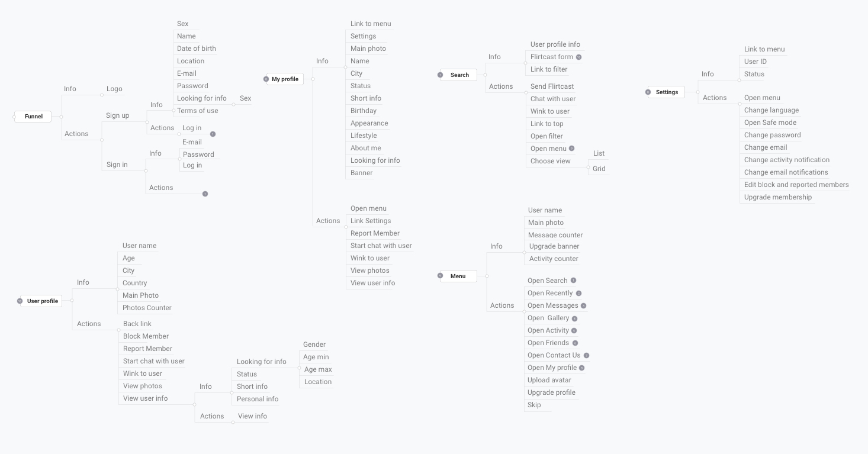Select the Report Member item under My profile
Image resolution: width=868 pixels, height=454 pixels.
[375, 233]
